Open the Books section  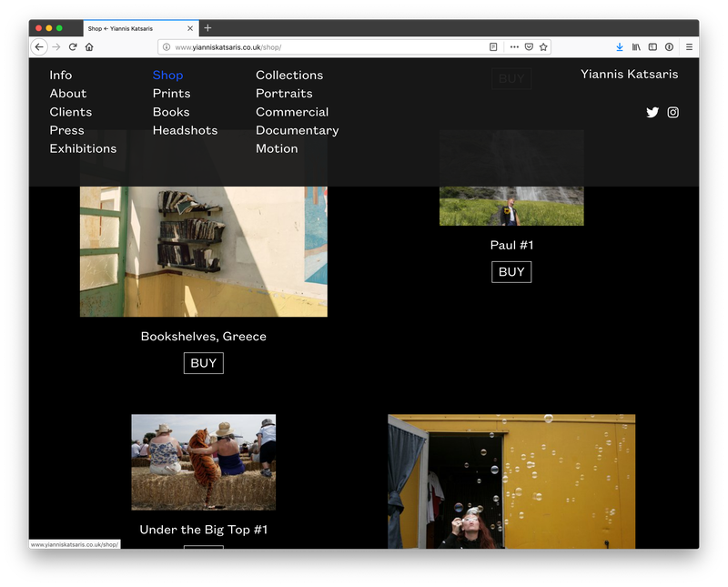pos(171,112)
